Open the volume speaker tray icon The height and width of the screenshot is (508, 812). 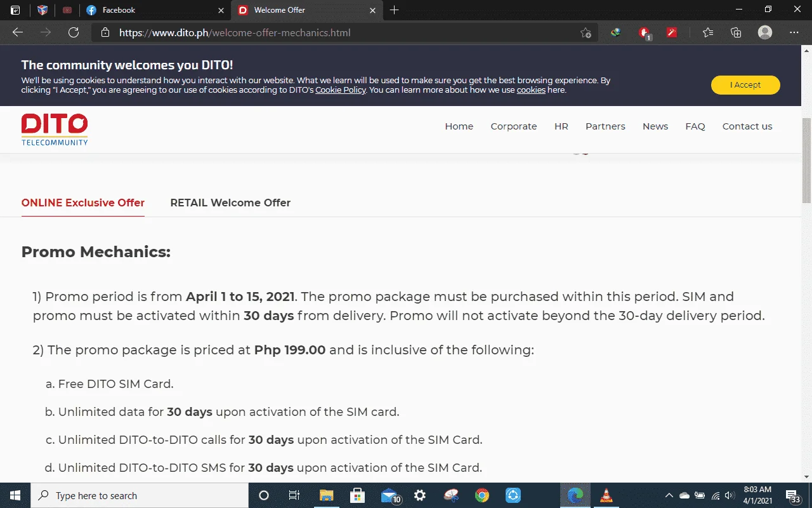pyautogui.click(x=730, y=495)
